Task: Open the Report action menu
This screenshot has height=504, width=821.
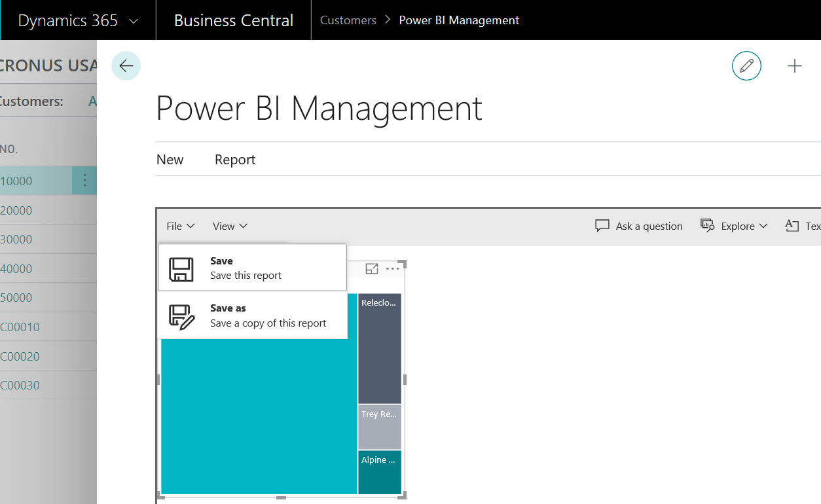Action: click(x=235, y=160)
